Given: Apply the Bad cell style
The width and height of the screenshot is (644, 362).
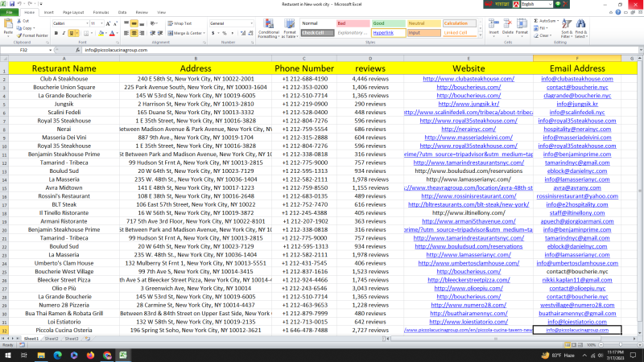Looking at the screenshot, I should pyautogui.click(x=353, y=23).
